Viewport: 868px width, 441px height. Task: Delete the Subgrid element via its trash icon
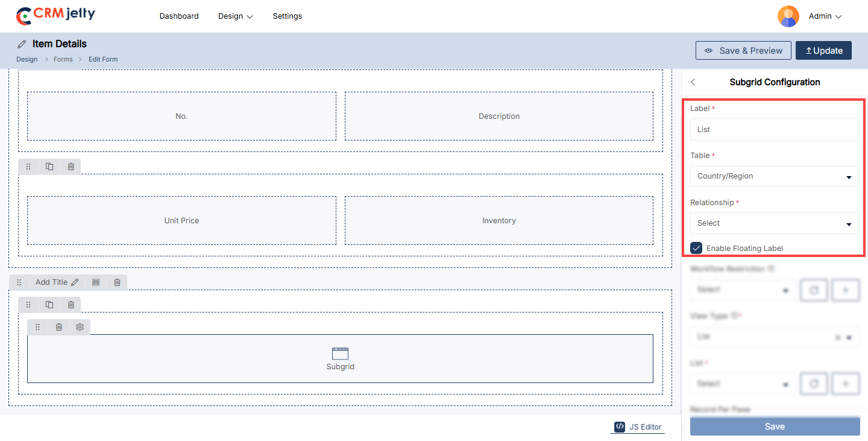pyautogui.click(x=58, y=327)
